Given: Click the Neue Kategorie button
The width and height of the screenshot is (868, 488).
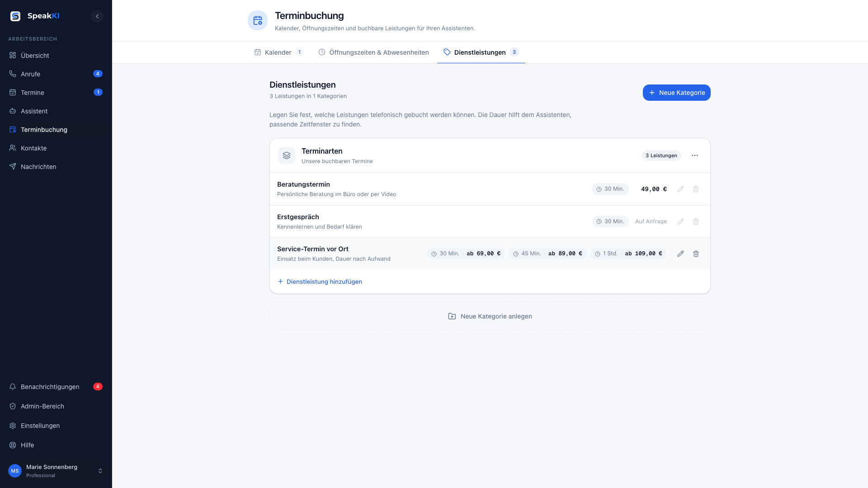Looking at the screenshot, I should (676, 93).
